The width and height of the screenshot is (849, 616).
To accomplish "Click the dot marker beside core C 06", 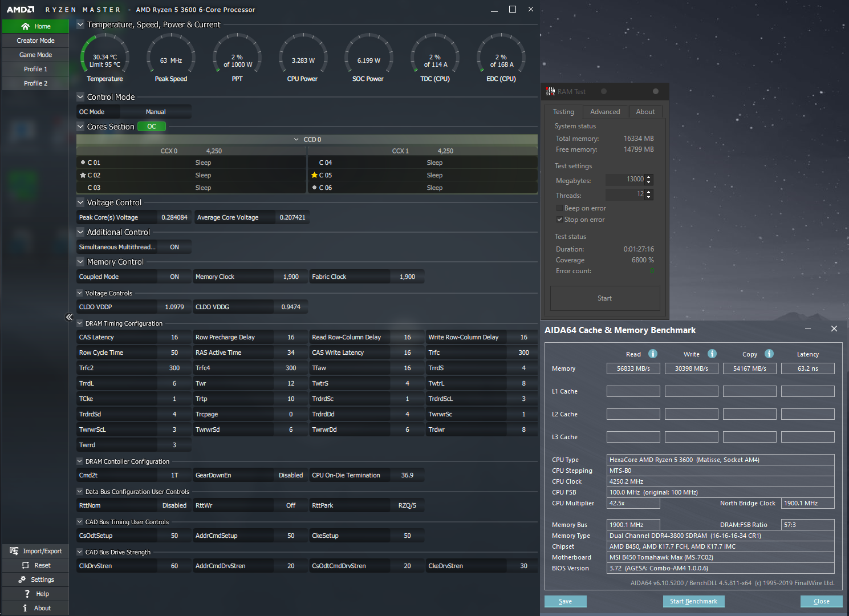I will click(315, 188).
